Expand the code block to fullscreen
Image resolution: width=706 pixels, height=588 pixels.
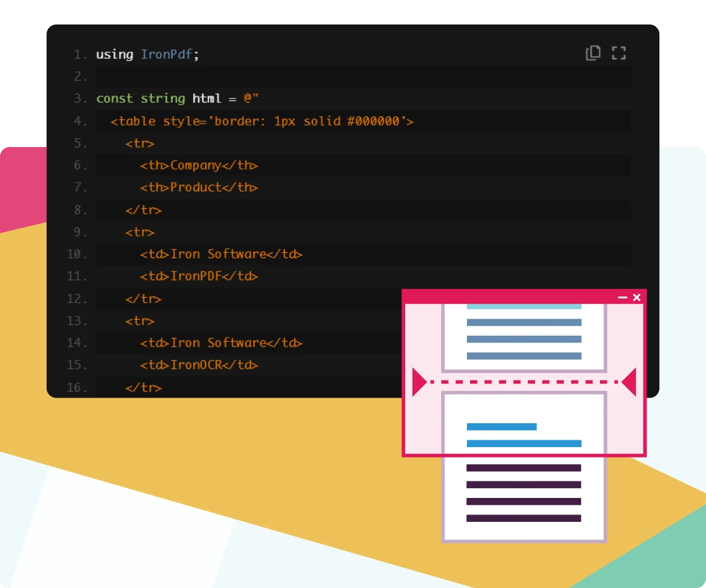coord(618,53)
